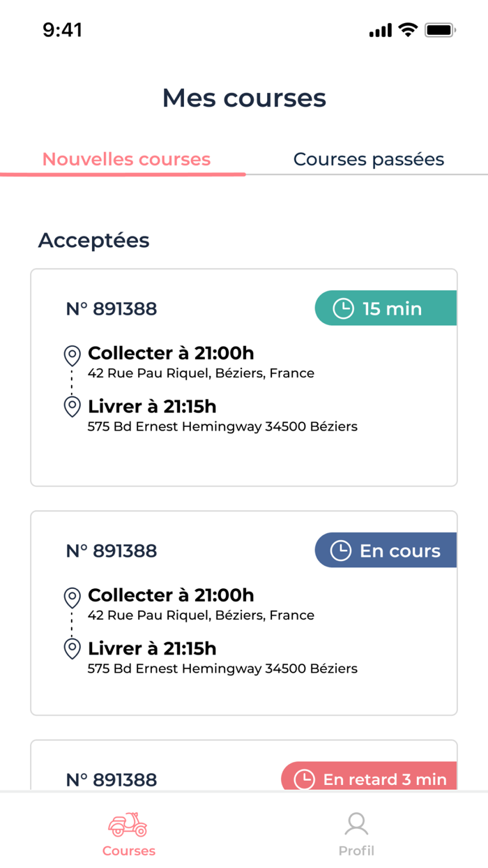Select the Courses scooter icon in bottom navigation
The image size is (488, 868).
128,825
